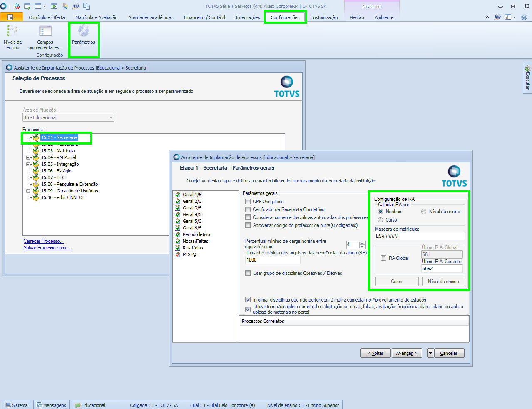Image resolution: width=532 pixels, height=409 pixels.
Task: Select the Nenhum radio for Calcular RA por
Action: (x=380, y=212)
